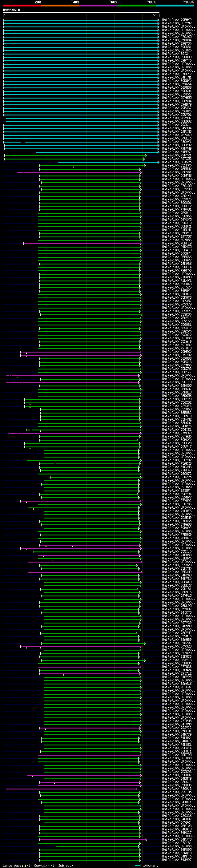Open the UniRef100_Q69NG6 entry

(176, 88)
